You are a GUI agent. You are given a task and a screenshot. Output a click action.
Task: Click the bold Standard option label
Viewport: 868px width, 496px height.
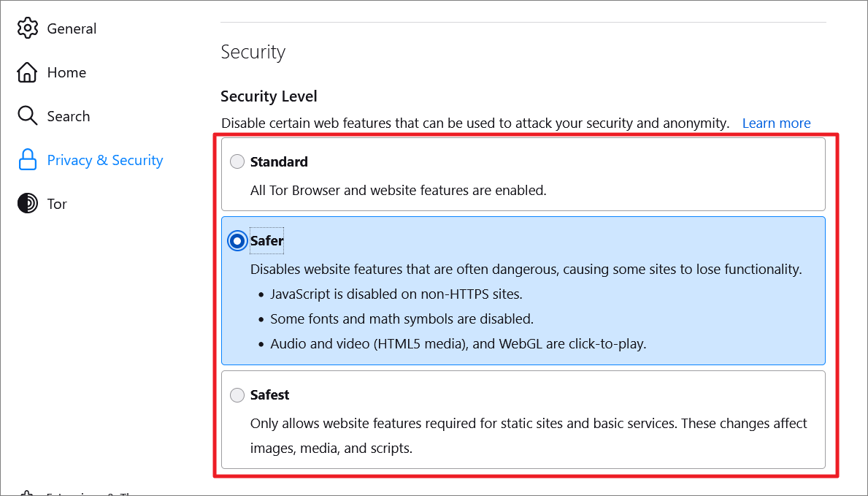279,162
